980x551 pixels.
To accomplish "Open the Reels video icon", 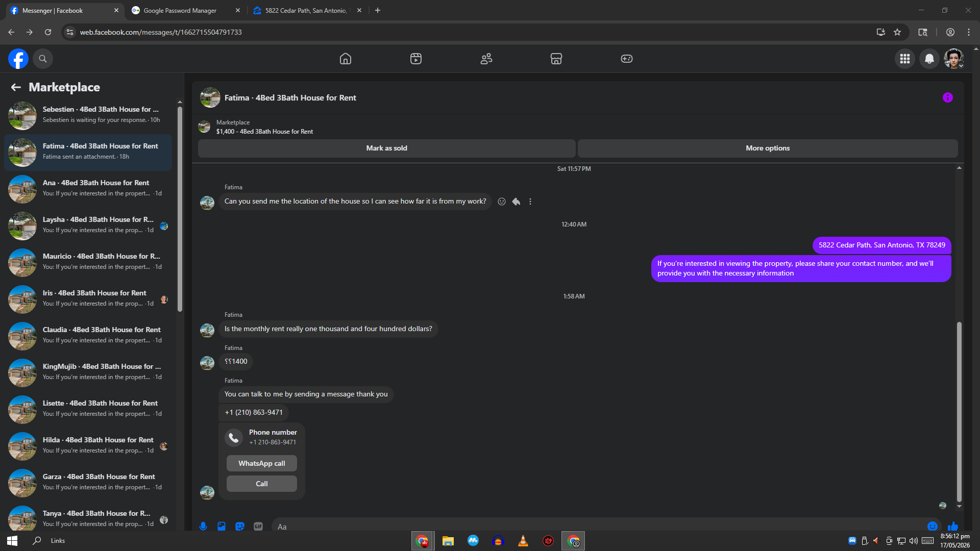I will pyautogui.click(x=416, y=59).
